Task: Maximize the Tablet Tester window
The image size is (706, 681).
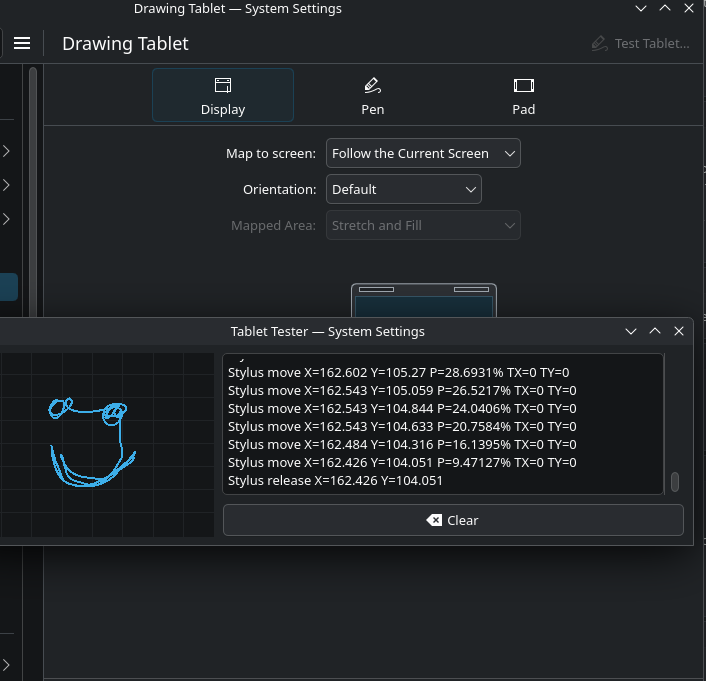Action: (x=655, y=331)
